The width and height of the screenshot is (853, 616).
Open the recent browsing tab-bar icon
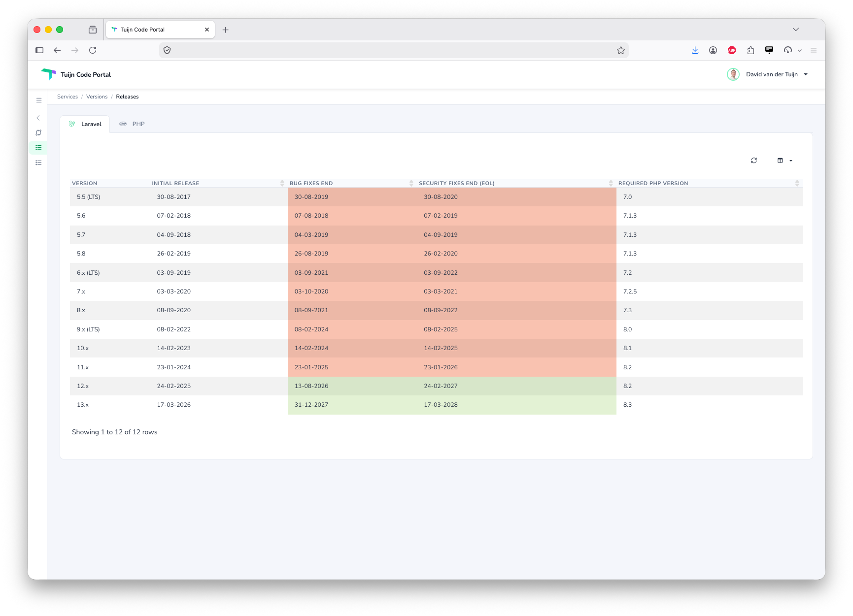point(93,30)
